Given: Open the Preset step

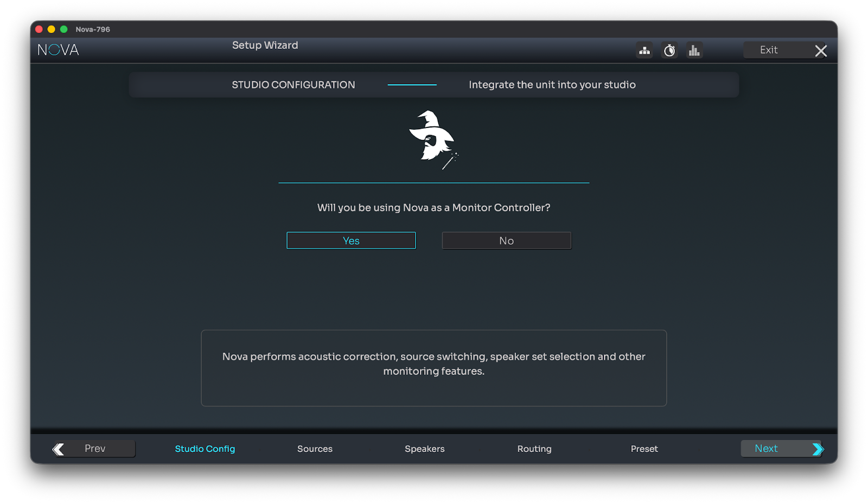Looking at the screenshot, I should tap(644, 449).
